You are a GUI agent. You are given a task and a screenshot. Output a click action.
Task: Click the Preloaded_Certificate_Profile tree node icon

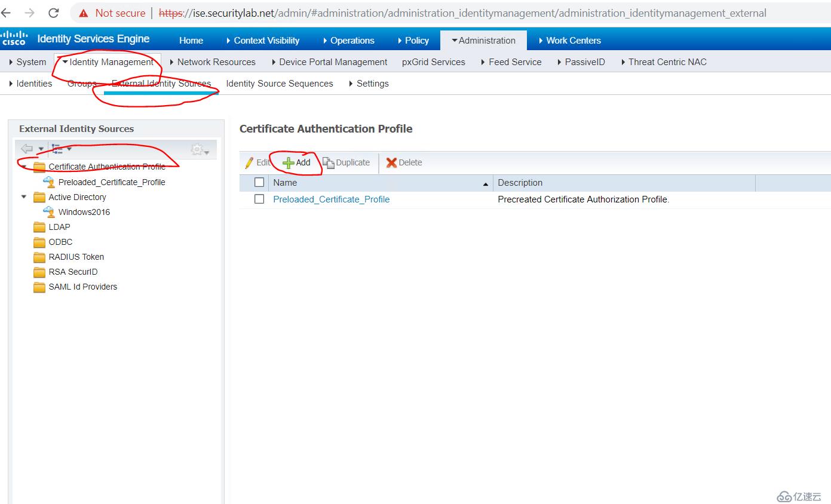[x=49, y=182]
